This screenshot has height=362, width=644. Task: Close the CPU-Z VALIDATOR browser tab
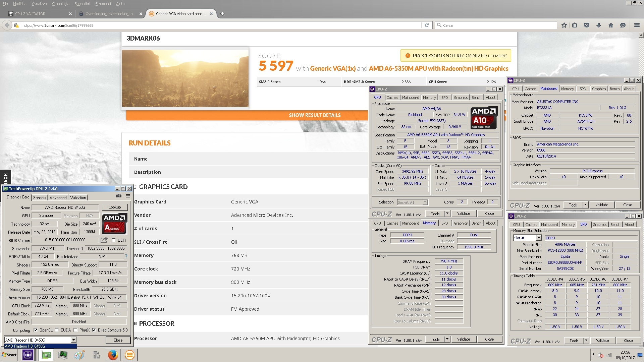[x=70, y=14]
